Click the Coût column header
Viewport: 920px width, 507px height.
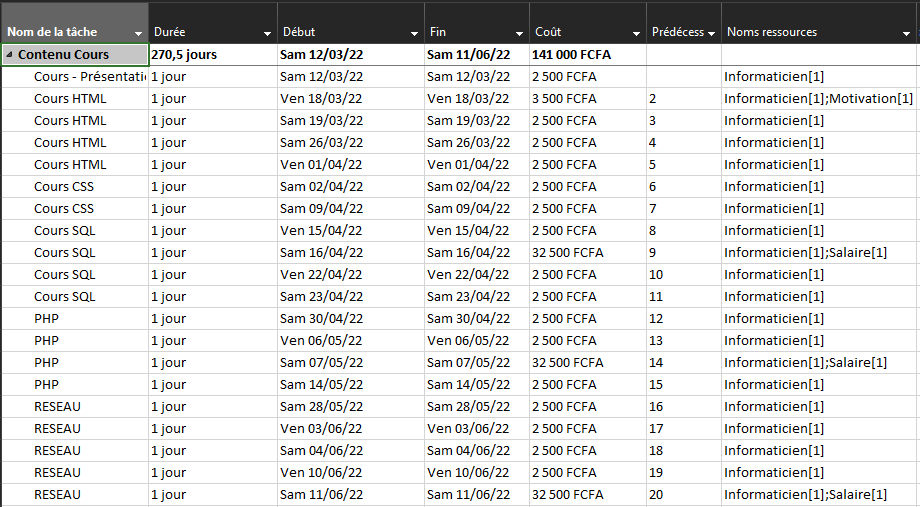(548, 32)
